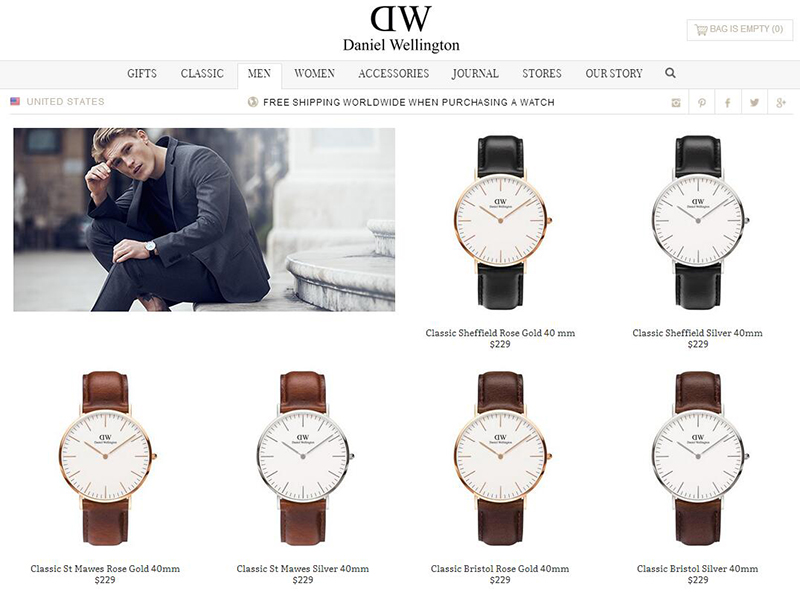Click the man in suit banner image

204,219
